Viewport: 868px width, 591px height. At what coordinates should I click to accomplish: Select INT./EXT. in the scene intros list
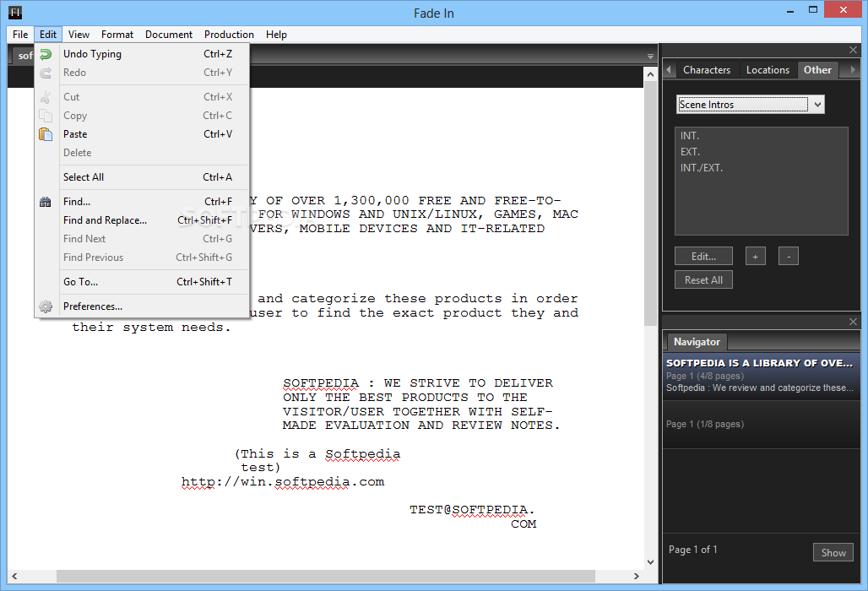pyautogui.click(x=761, y=168)
